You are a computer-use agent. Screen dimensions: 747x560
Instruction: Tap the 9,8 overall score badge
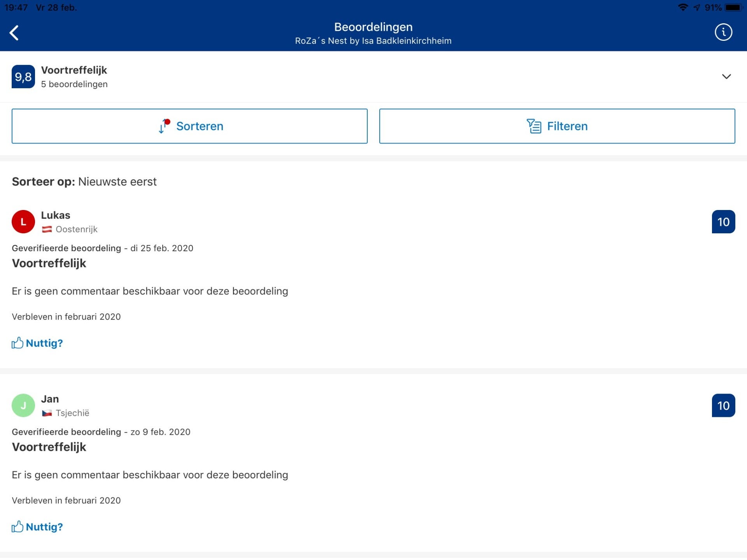pyautogui.click(x=23, y=77)
